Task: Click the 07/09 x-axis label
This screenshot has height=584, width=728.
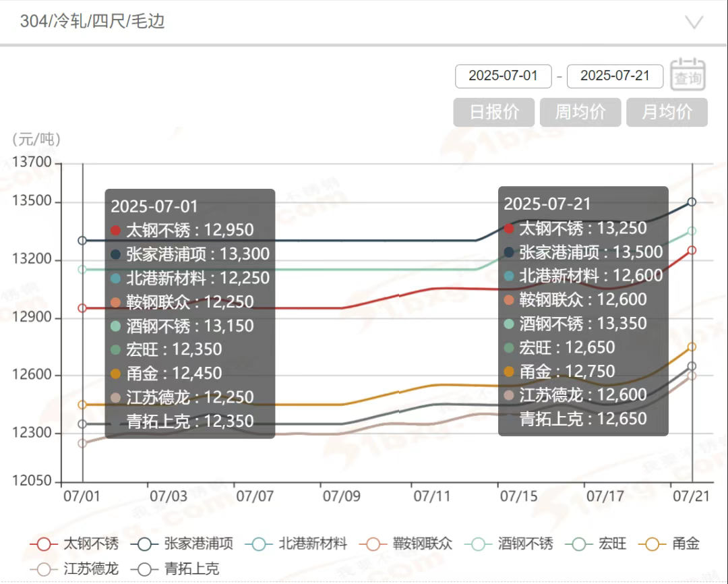Action: tap(342, 496)
